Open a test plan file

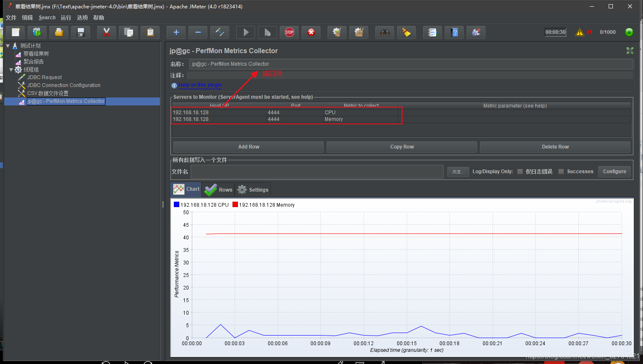[x=59, y=32]
